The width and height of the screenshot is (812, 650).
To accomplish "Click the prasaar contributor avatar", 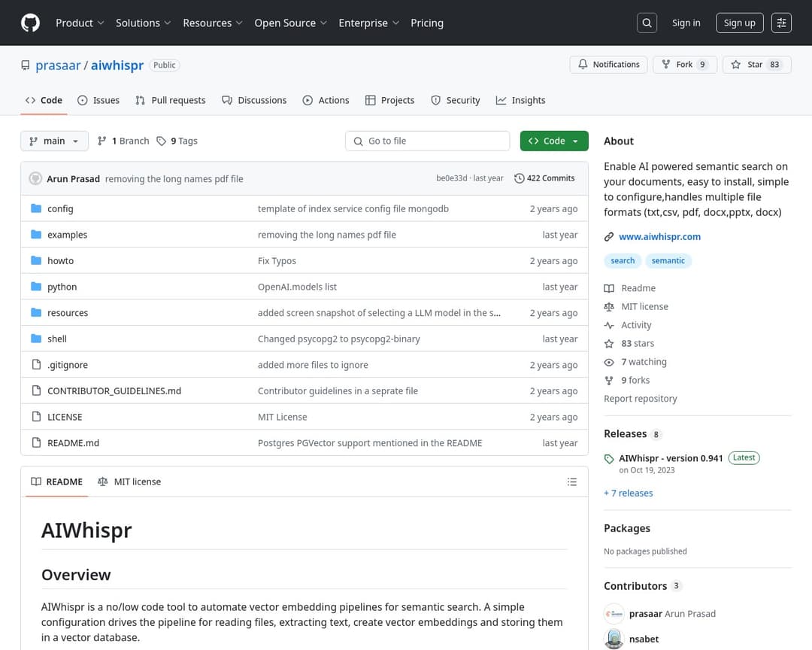I will [614, 613].
